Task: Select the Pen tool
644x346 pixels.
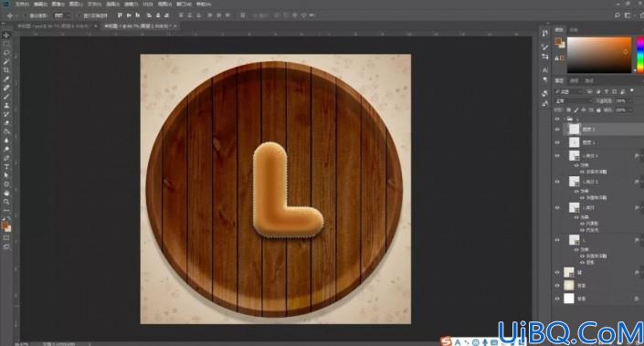Action: [6, 158]
